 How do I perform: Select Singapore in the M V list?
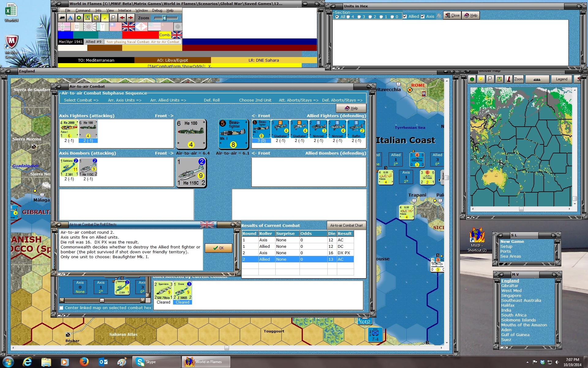click(x=511, y=296)
